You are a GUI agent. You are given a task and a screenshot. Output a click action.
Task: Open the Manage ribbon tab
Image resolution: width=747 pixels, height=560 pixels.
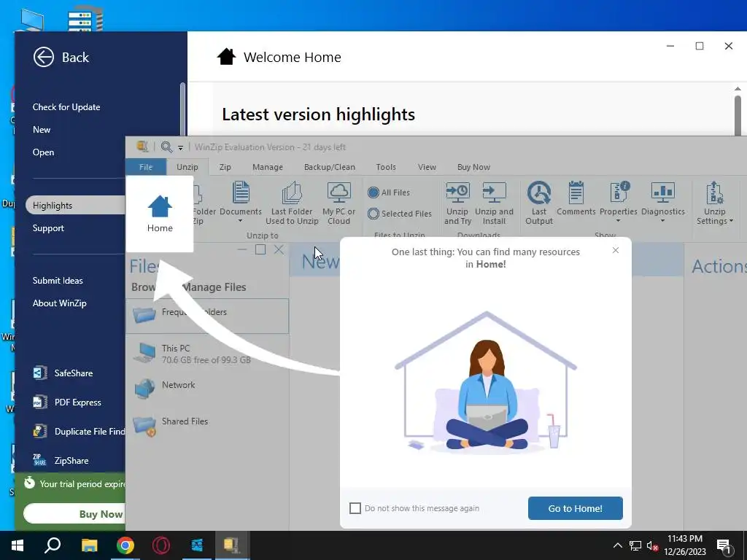pos(267,167)
